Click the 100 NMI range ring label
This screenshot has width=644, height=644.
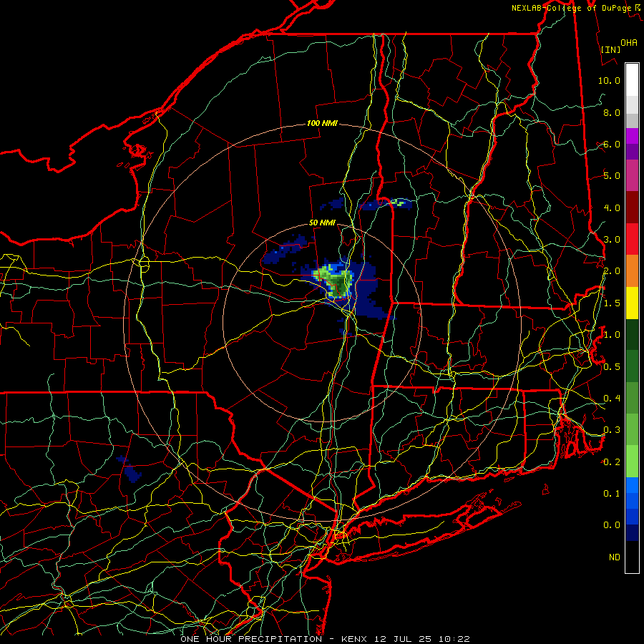[322, 123]
